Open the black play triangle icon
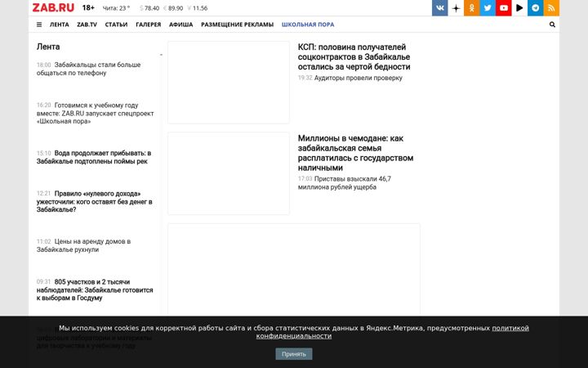The height and width of the screenshot is (368, 588). point(519,7)
